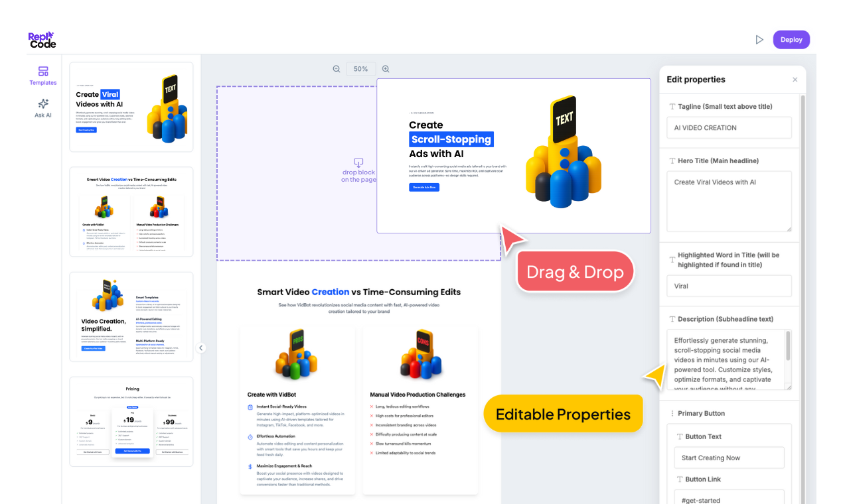Click the Tagline text type icon
This screenshot has height=504, width=843.
(672, 106)
